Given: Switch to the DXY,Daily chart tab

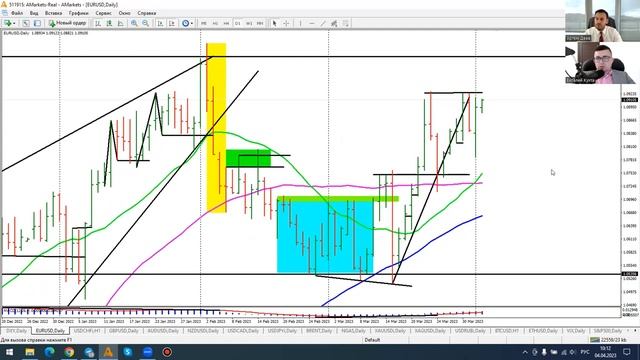Looking at the screenshot, I should 16,331.
